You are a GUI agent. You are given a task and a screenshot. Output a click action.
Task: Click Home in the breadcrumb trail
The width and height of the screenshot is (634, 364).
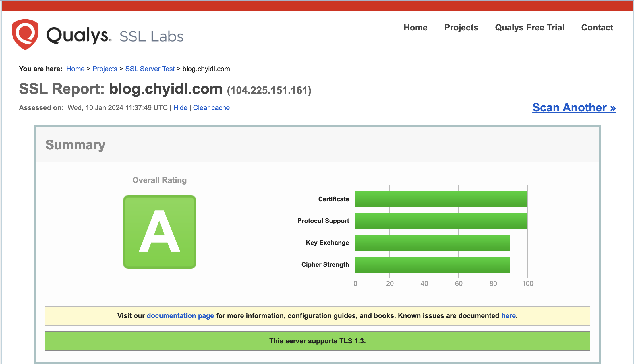coord(75,69)
